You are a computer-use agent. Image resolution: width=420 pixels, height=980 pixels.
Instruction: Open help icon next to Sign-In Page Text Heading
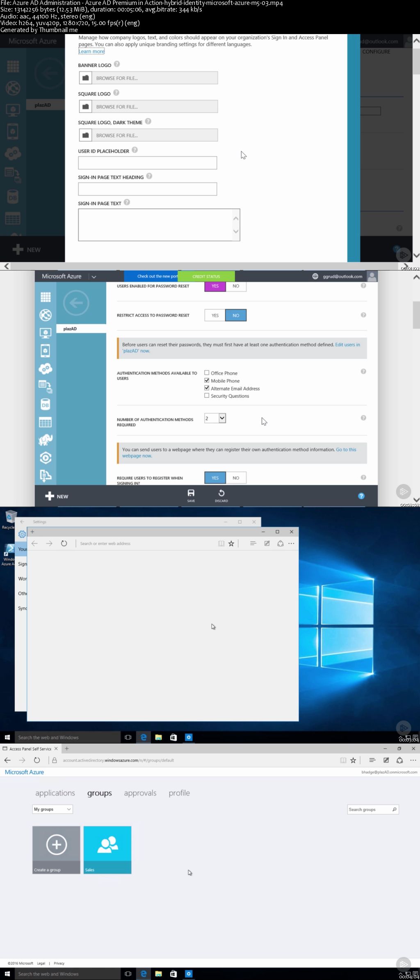coord(149,176)
